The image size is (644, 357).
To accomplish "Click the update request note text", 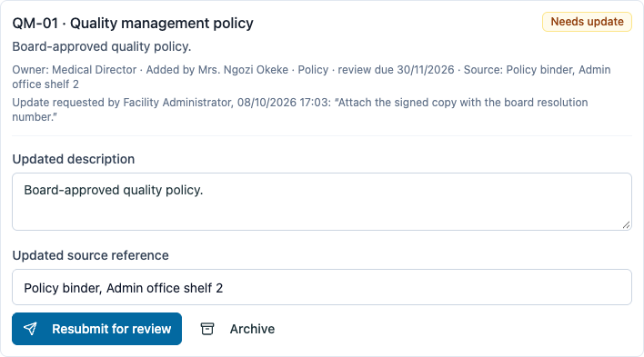I will tap(300, 110).
